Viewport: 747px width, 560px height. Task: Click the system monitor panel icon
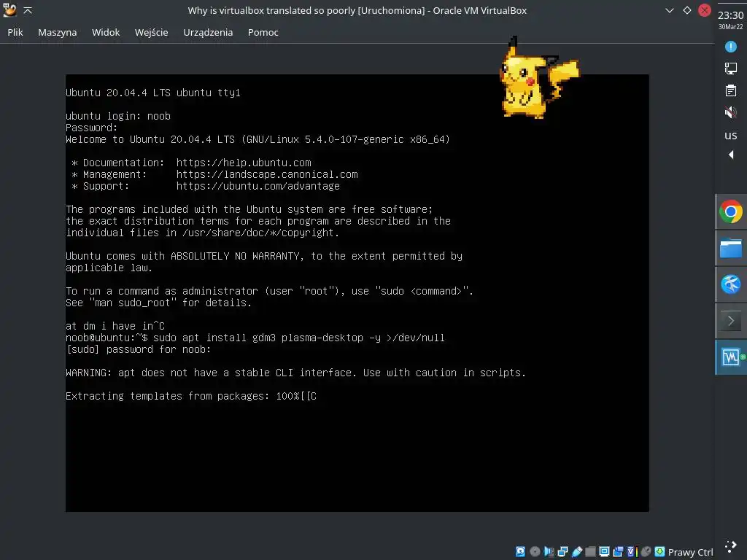tap(732, 357)
